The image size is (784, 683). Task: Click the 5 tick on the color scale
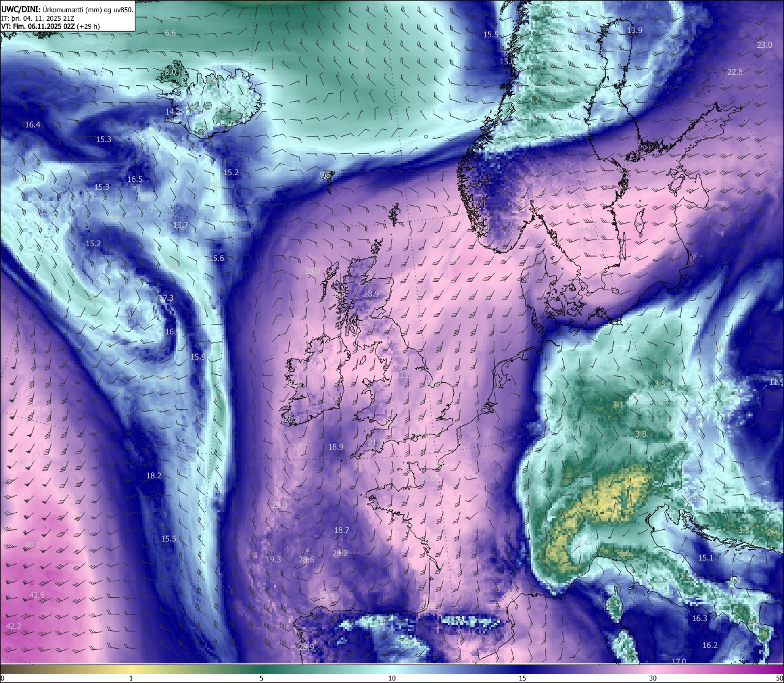coord(262,678)
